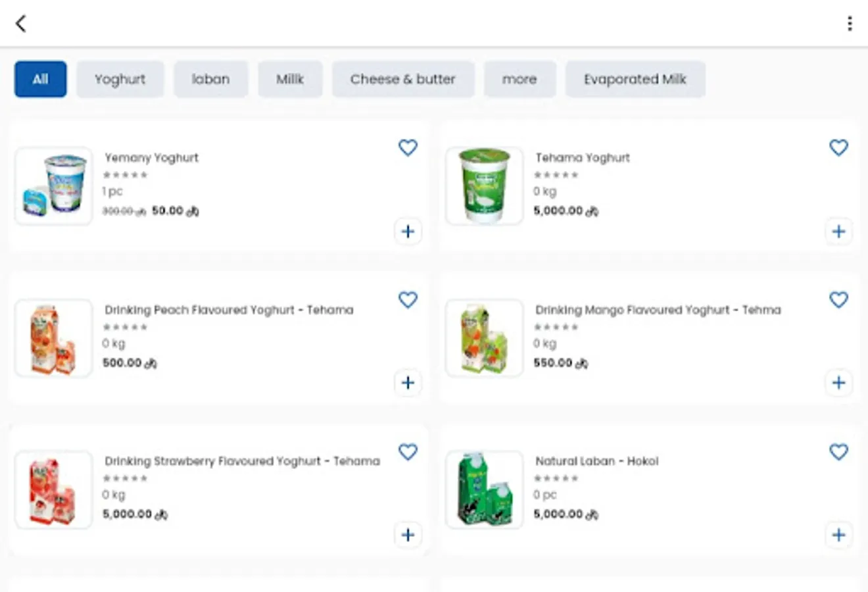Screen dimensions: 868x592
Task: Like the Natural Laban - Hokol product
Action: click(x=838, y=452)
